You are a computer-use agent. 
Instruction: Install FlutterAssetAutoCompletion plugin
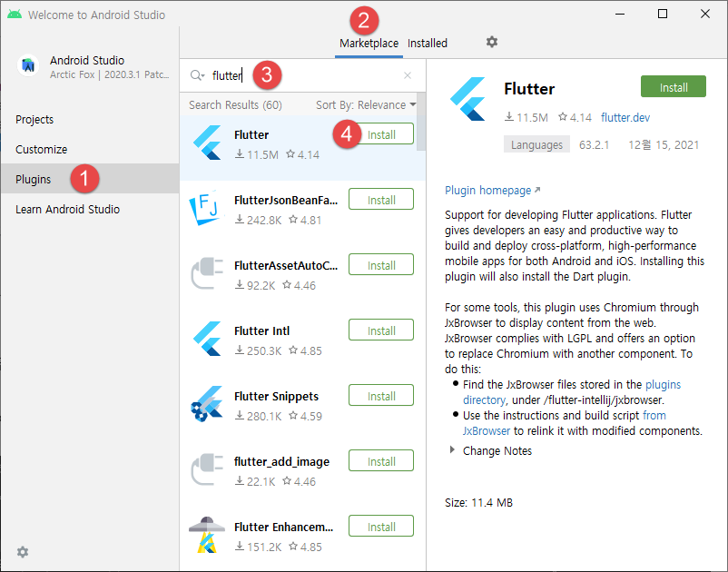pyautogui.click(x=381, y=265)
